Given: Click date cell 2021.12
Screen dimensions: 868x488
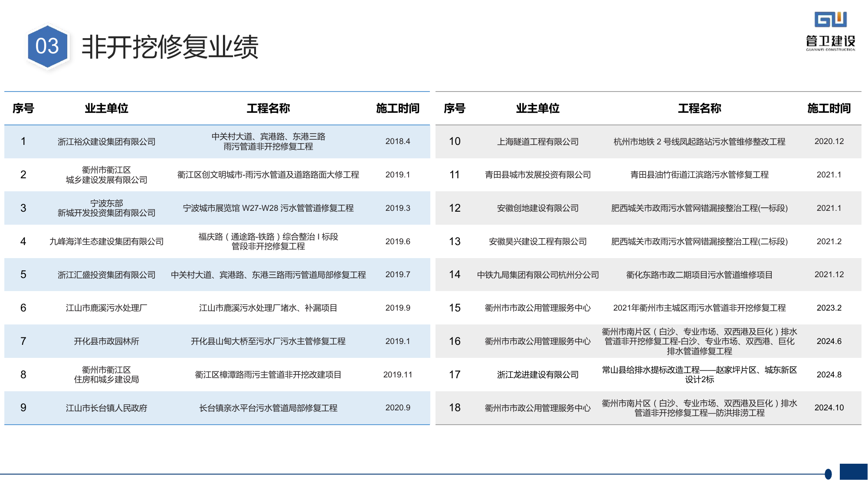Looking at the screenshot, I should pos(829,275).
